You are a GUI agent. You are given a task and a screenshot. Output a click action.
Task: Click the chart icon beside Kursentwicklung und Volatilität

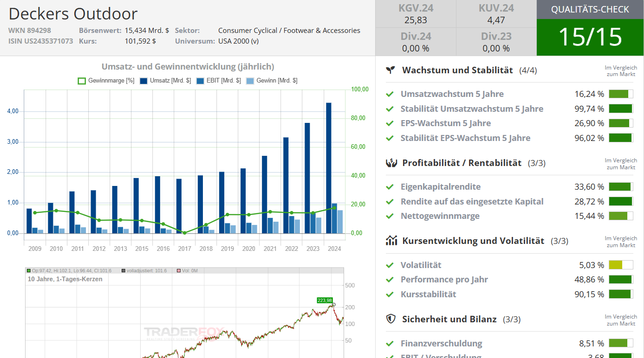click(x=391, y=241)
